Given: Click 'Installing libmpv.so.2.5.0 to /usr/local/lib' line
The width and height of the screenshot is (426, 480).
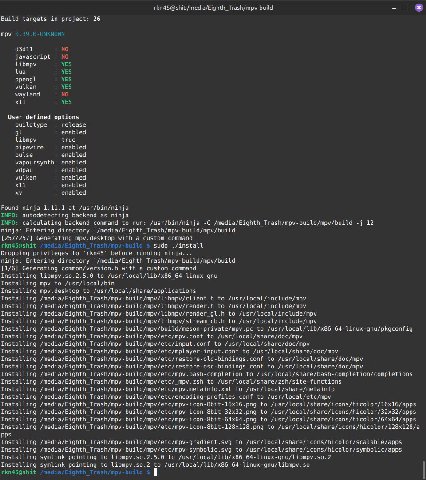Looking at the screenshot, I should (x=109, y=276).
